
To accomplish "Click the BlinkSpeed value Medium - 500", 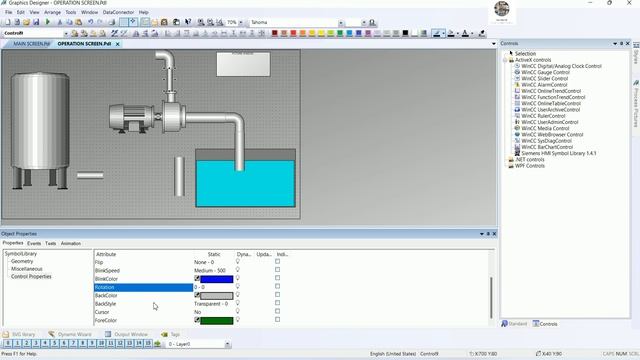I will (210, 271).
